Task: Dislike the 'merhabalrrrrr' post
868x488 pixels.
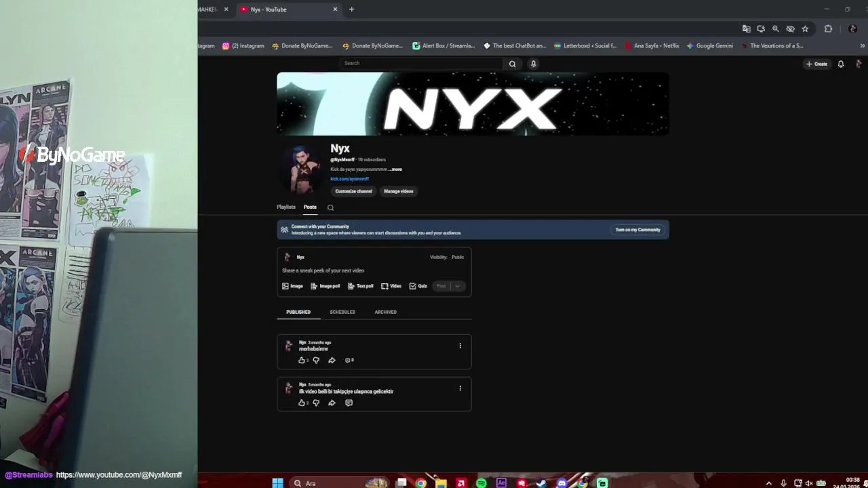Action: point(316,361)
